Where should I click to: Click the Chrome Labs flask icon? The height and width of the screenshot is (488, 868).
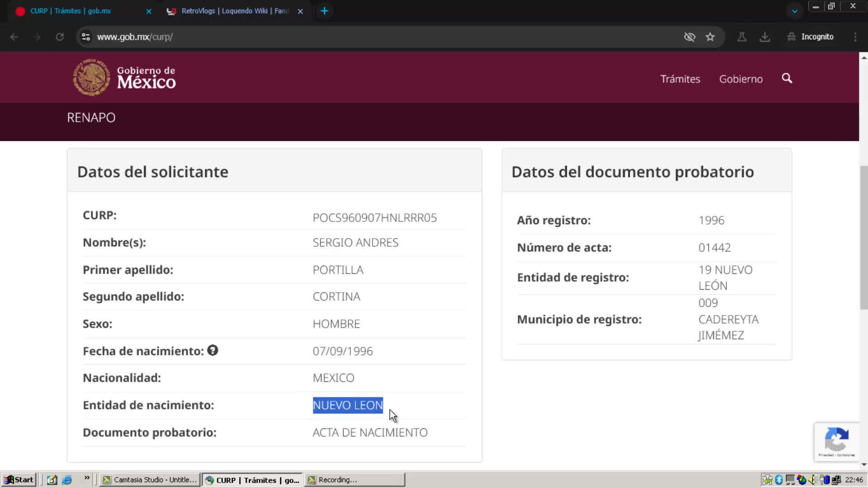(742, 37)
